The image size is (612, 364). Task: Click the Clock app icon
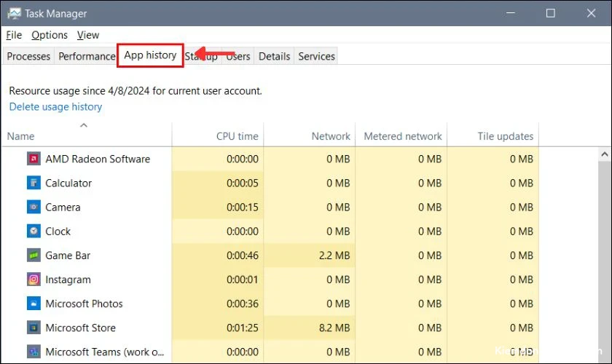[34, 232]
